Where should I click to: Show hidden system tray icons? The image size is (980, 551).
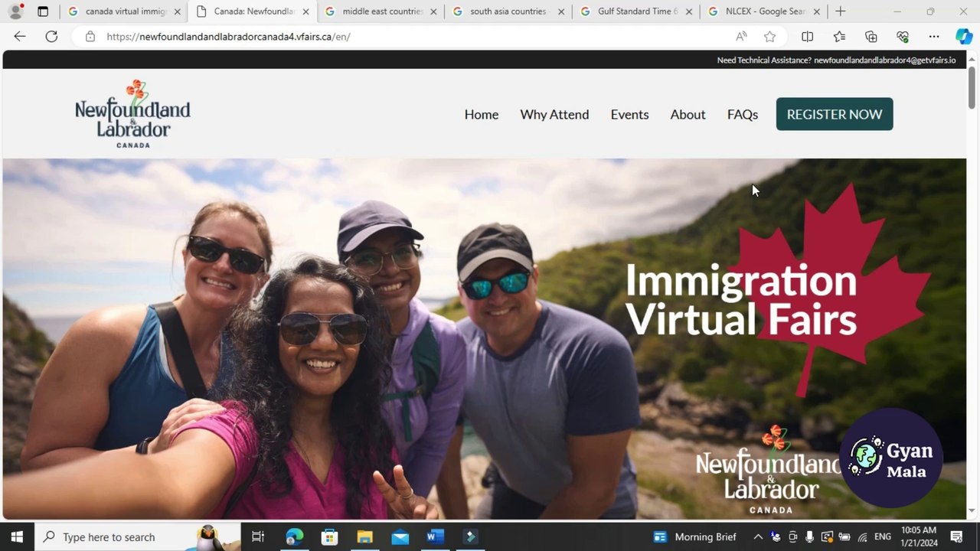[x=758, y=536]
